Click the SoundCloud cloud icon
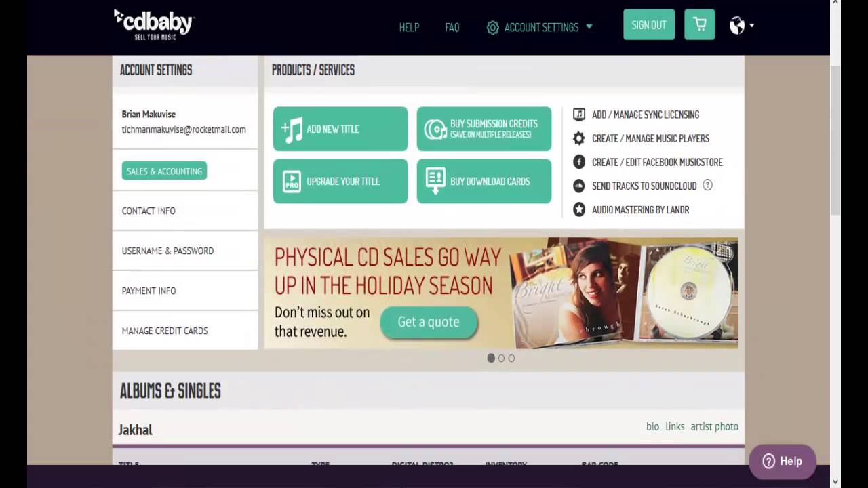This screenshot has width=868, height=488. pyautogui.click(x=579, y=186)
